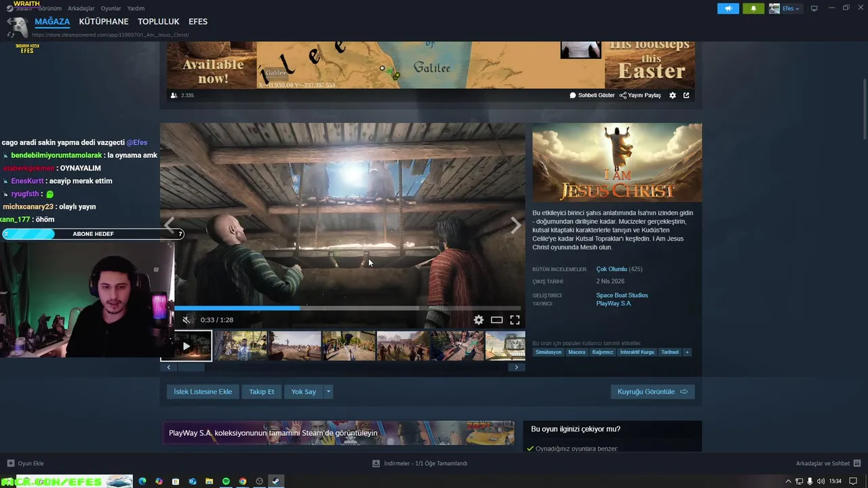Viewport: 868px width, 488px height.
Task: Open File Explorer from the taskbar
Action: [x=210, y=481]
